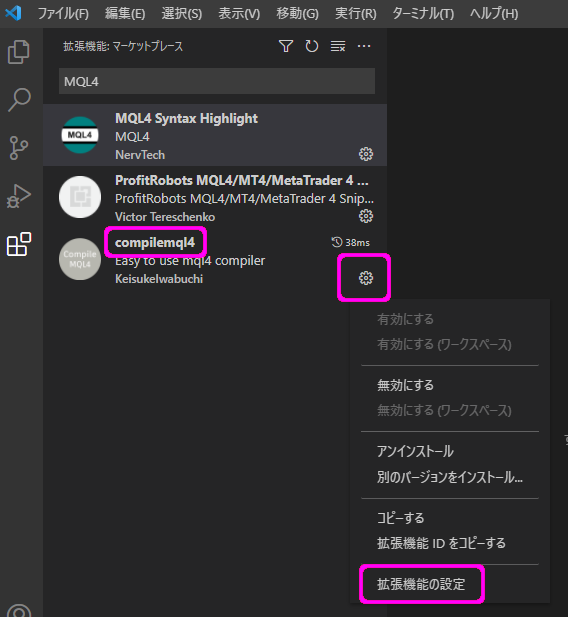Open the Explorer view in activity bar

tap(19, 52)
